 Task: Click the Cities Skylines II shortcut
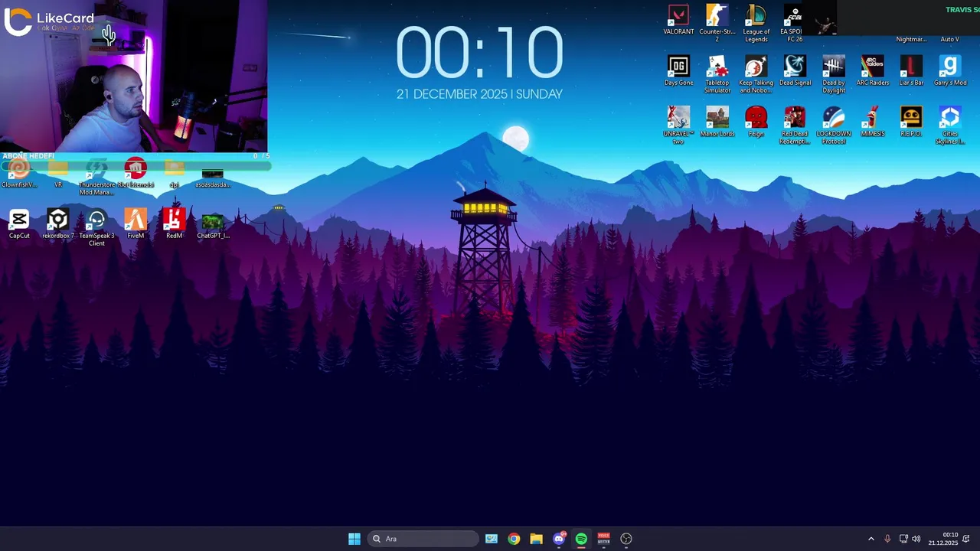click(950, 126)
